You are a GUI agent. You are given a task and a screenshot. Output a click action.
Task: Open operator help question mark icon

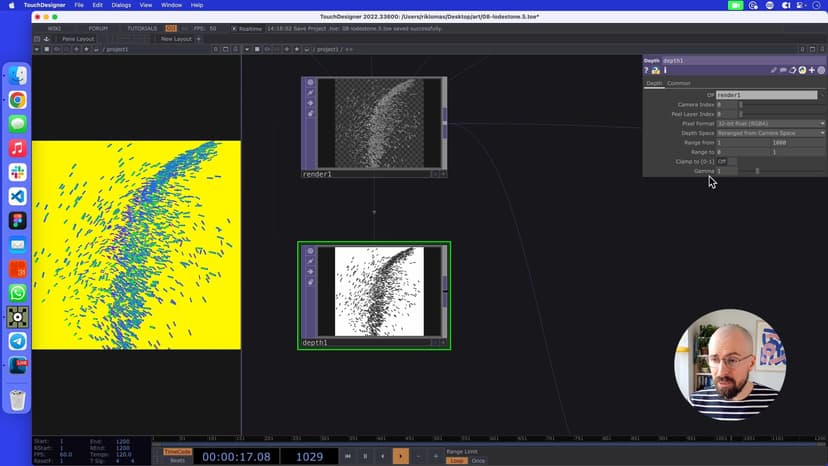coord(647,70)
